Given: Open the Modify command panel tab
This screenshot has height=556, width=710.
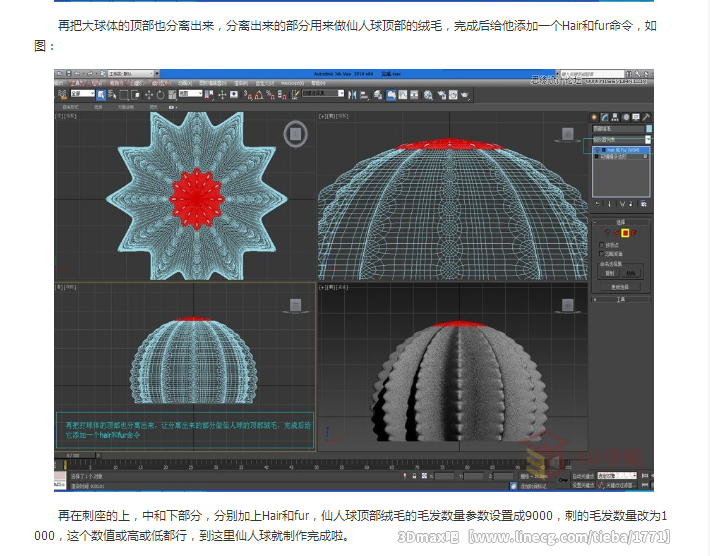Looking at the screenshot, I should click(x=604, y=117).
